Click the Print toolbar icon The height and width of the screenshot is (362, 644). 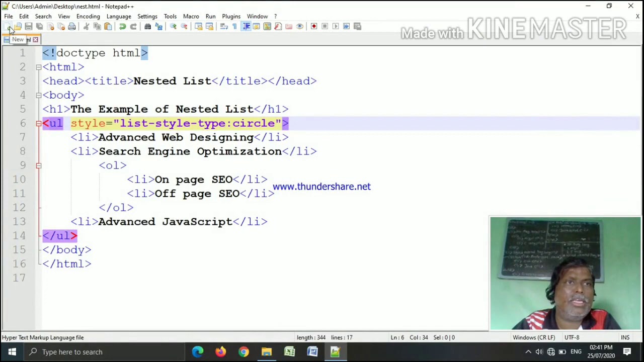click(72, 26)
